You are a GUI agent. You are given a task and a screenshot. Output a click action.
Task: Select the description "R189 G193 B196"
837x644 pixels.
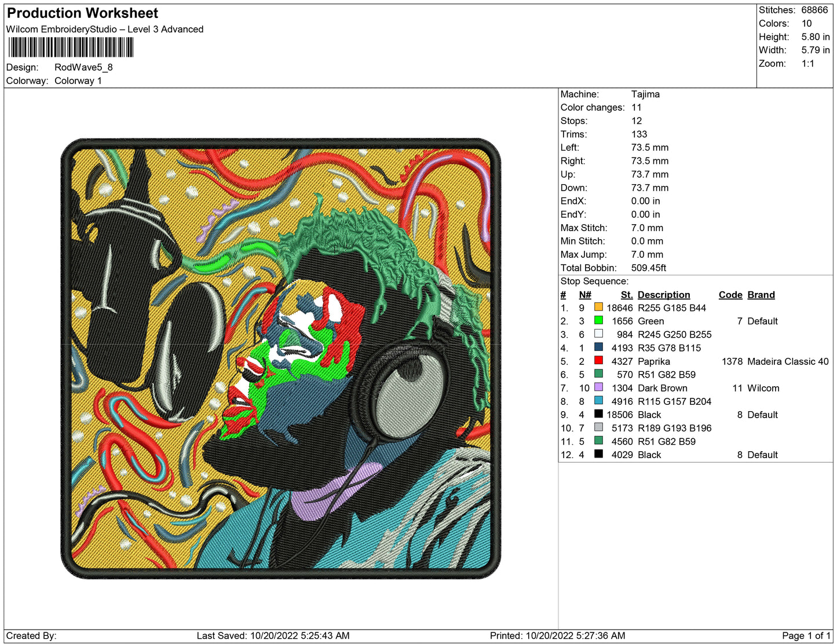coord(675,428)
